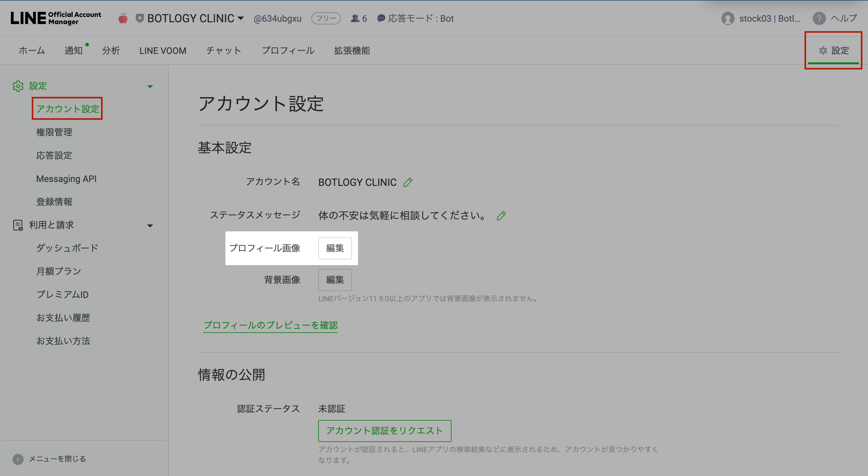The width and height of the screenshot is (868, 476).
Task: Open 応答設定 in the sidebar
Action: [x=54, y=155]
